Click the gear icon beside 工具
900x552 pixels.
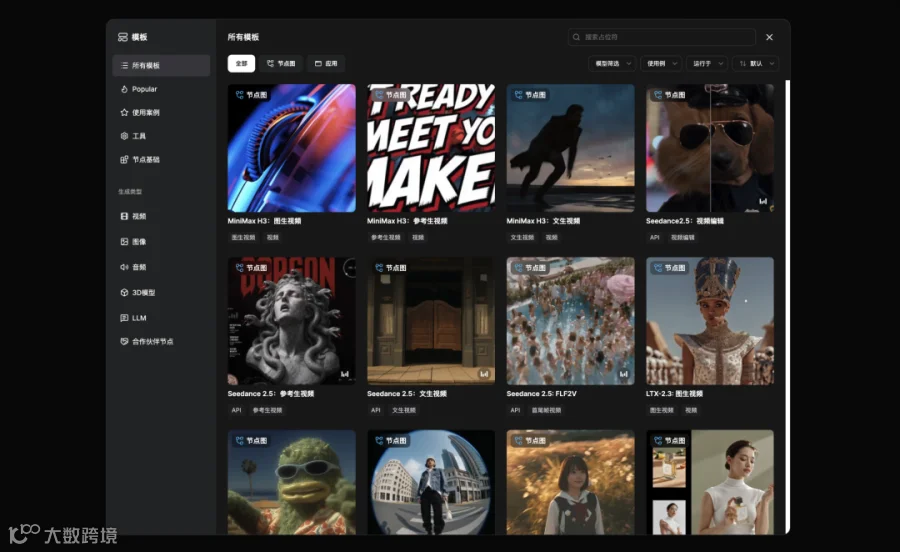(x=124, y=136)
